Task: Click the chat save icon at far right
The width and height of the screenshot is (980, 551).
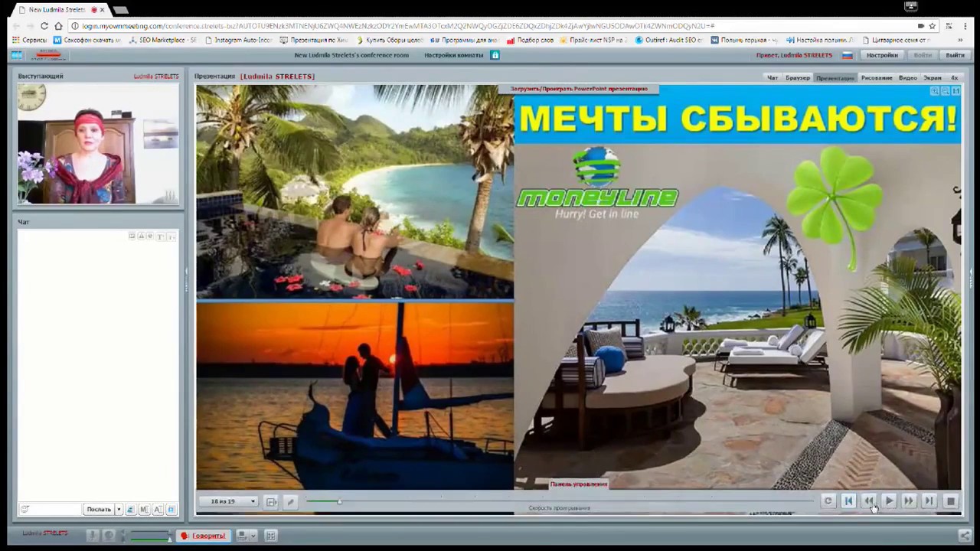Action: (x=171, y=510)
